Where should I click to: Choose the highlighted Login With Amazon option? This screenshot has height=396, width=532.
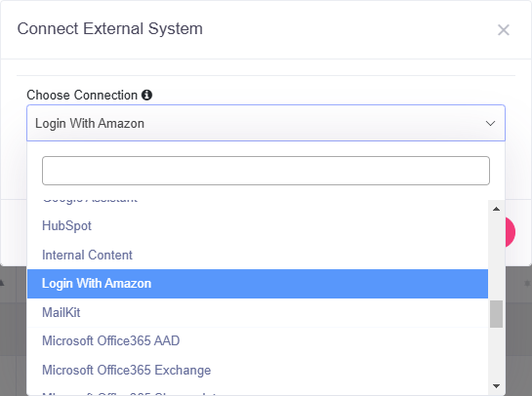point(258,284)
